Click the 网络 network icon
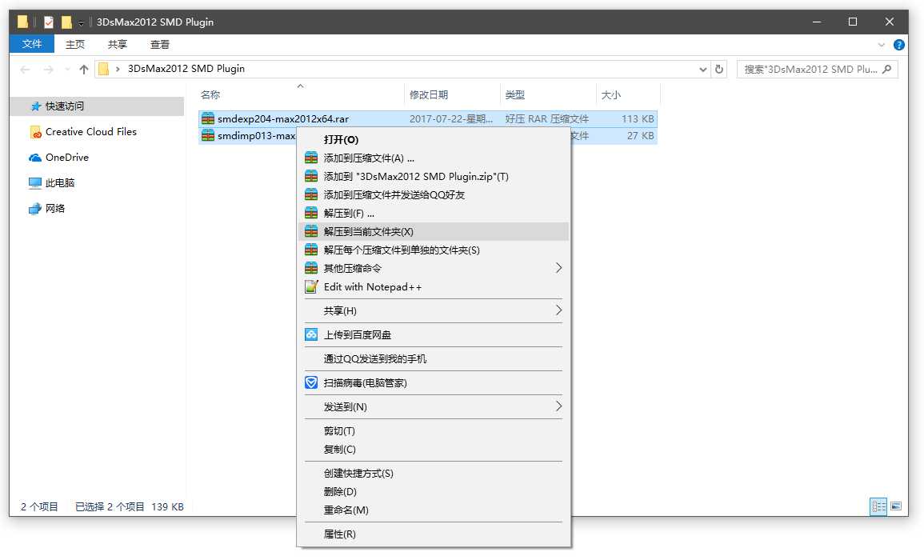Screen dimensions: 924x560 tap(35, 209)
